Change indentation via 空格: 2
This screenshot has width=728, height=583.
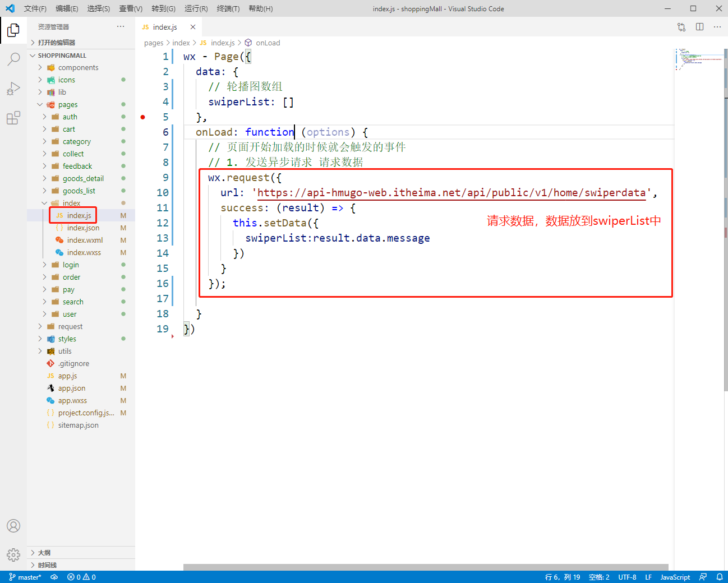[x=599, y=577]
